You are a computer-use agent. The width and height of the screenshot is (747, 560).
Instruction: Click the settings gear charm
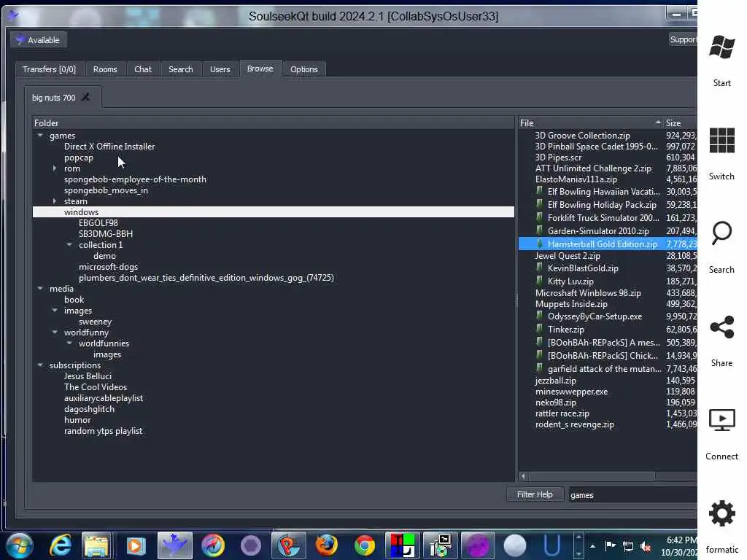pos(721,513)
